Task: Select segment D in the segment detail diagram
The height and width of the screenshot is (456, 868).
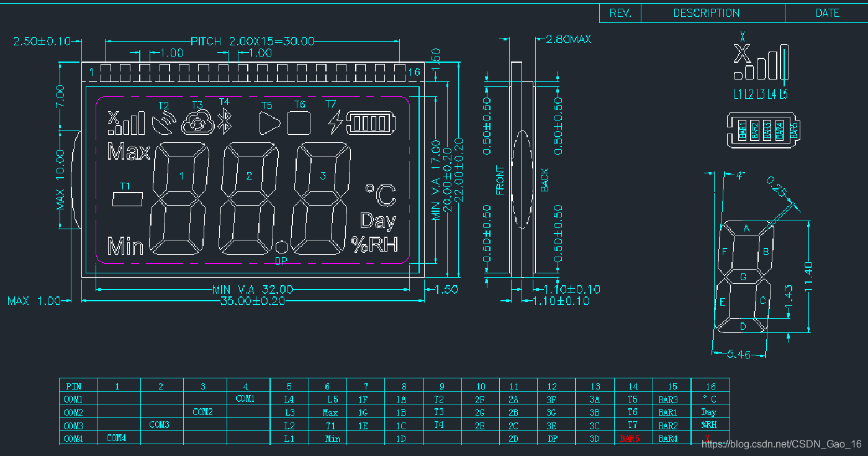Action: tap(743, 326)
